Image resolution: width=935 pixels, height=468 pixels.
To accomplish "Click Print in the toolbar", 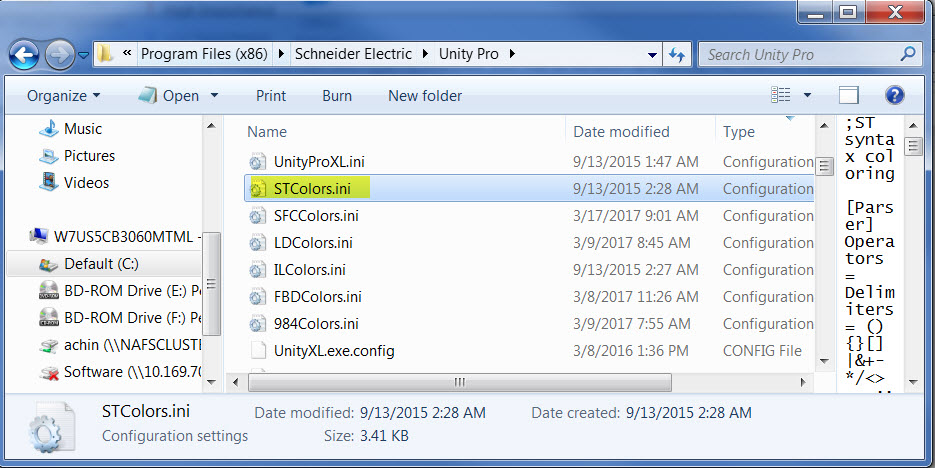I will click(x=271, y=96).
